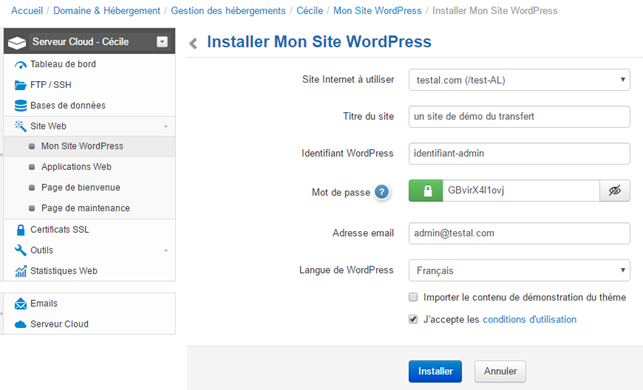Click bullet icon beside Mon Site WordPress

coord(32,146)
